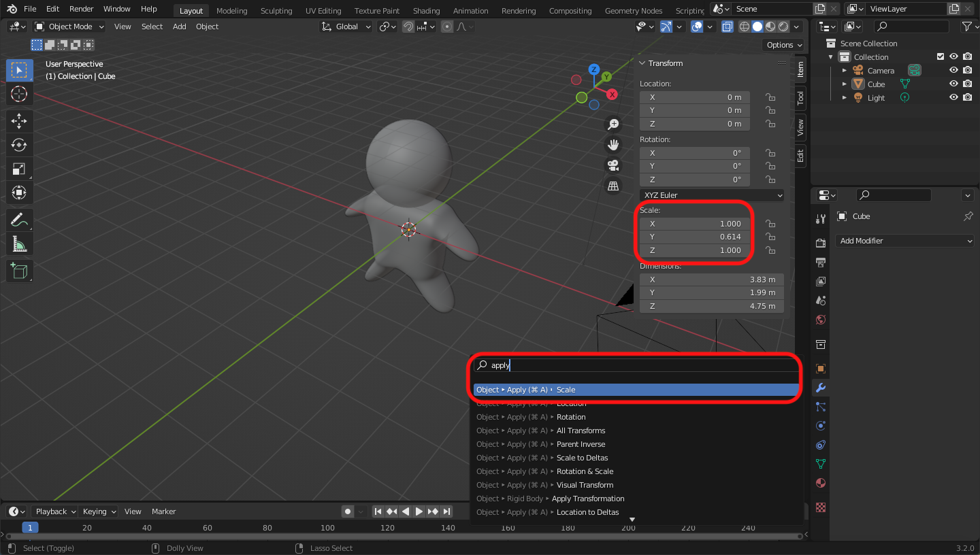Lock the Location X value
This screenshot has width=980, height=555.
pos(770,97)
